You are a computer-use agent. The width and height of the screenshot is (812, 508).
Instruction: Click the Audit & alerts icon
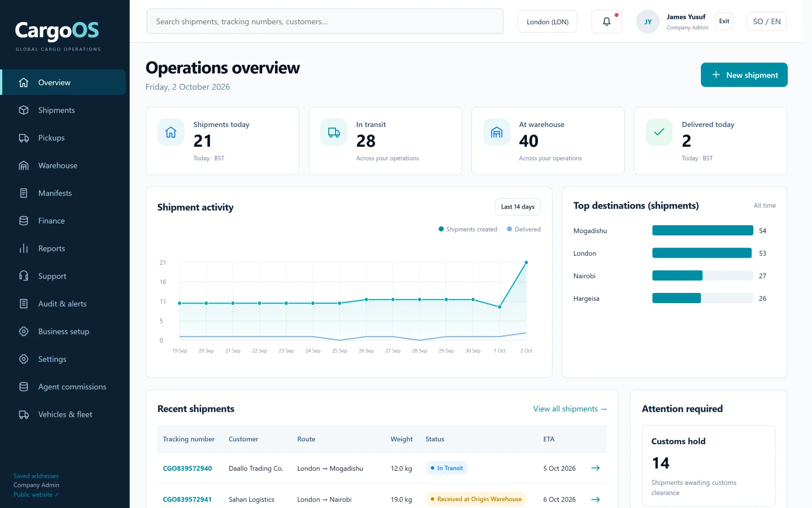pos(24,304)
